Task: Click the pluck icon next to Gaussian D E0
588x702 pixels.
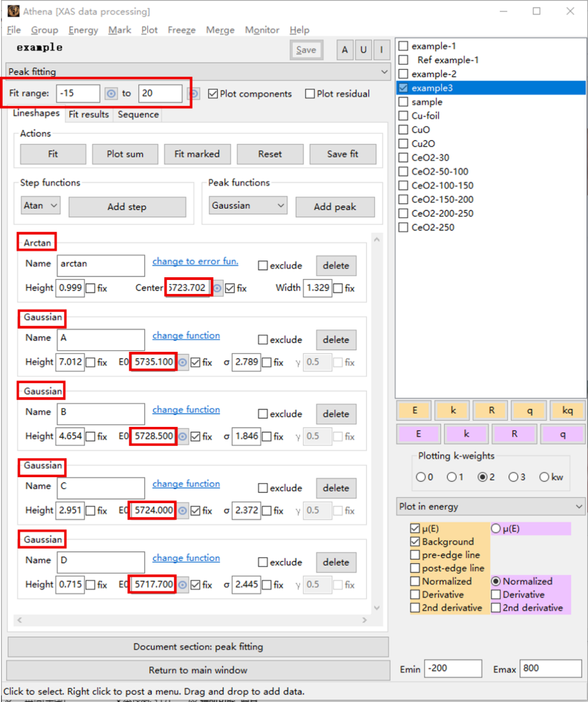Action: pyautogui.click(x=183, y=584)
